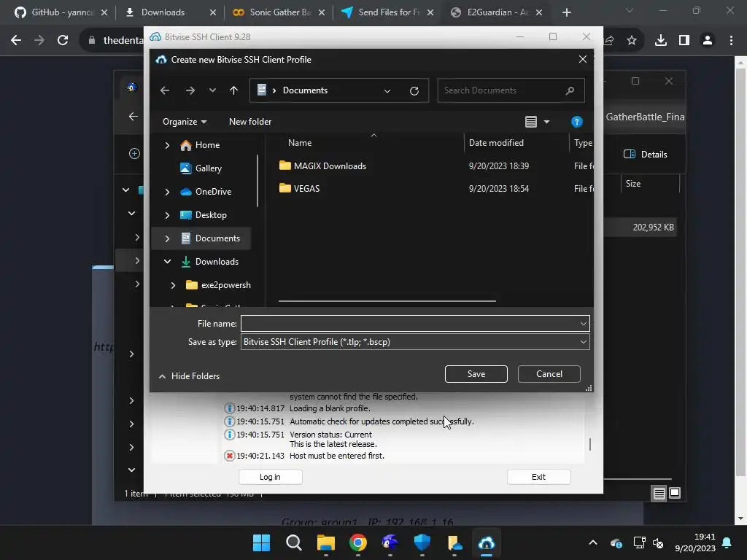The width and height of the screenshot is (747, 560).
Task: Toggle Details pane in File Explorer
Action: point(646,155)
